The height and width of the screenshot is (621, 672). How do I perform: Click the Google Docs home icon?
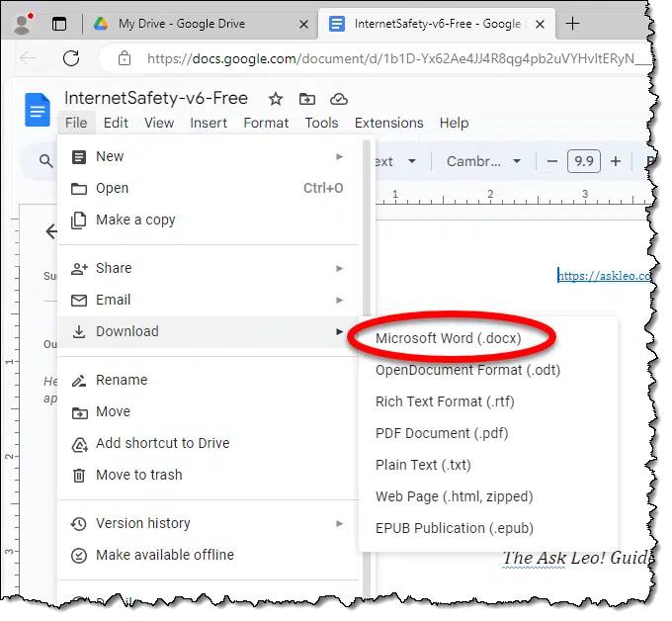38,110
